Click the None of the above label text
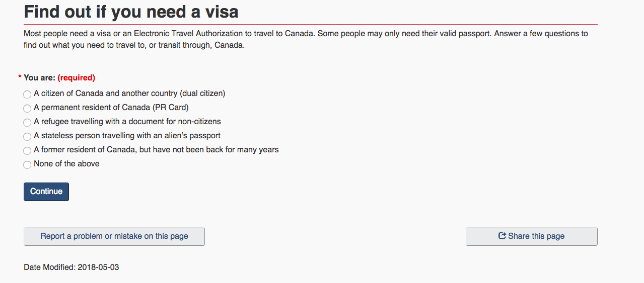644x283 pixels. point(66,164)
